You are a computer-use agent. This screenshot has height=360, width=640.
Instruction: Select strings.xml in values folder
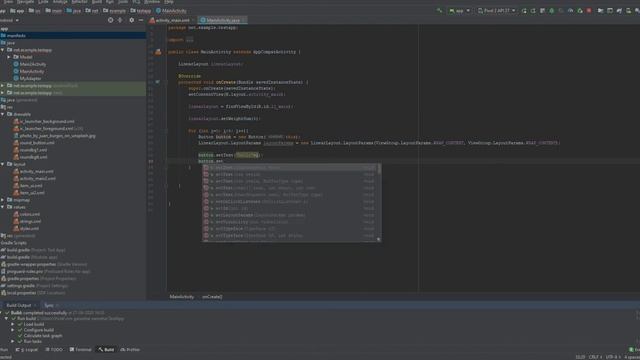coord(30,221)
